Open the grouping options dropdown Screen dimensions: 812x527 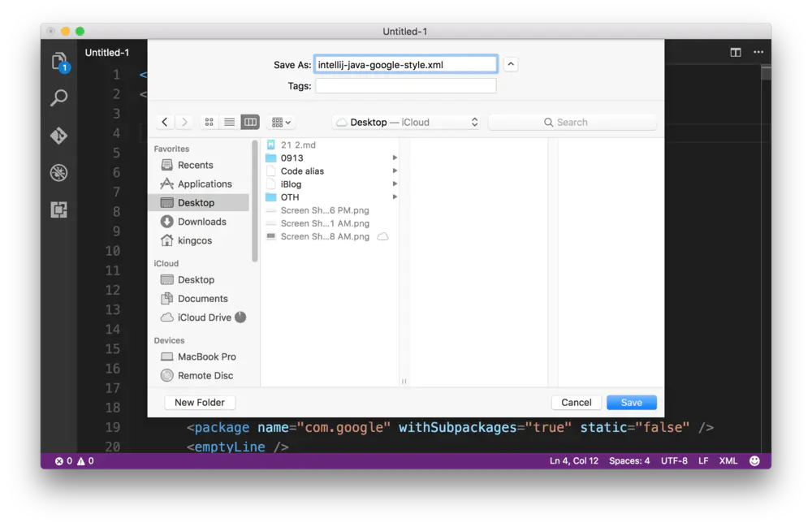279,121
